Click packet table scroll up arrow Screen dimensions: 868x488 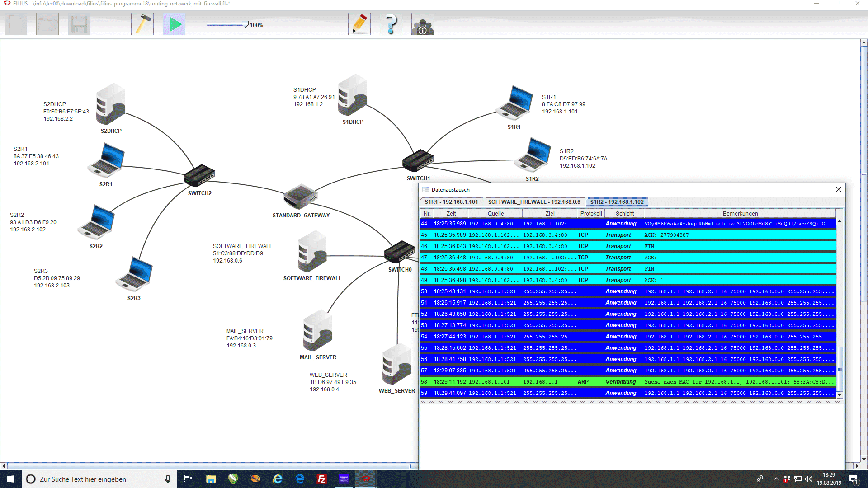pos(840,221)
